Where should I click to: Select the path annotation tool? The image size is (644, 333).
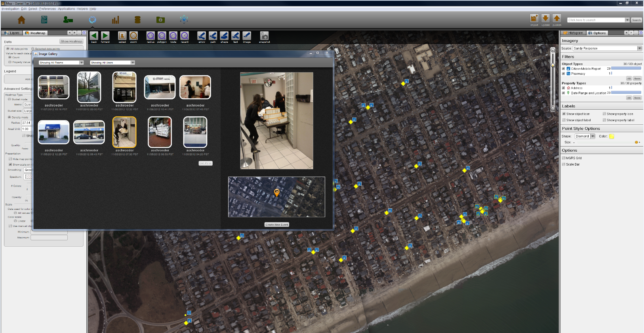[x=213, y=36]
